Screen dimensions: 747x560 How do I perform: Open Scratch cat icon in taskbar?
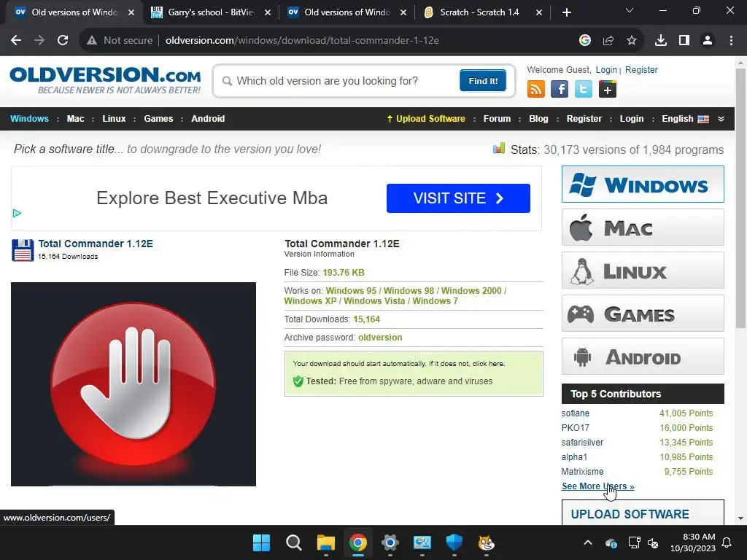[487, 542]
